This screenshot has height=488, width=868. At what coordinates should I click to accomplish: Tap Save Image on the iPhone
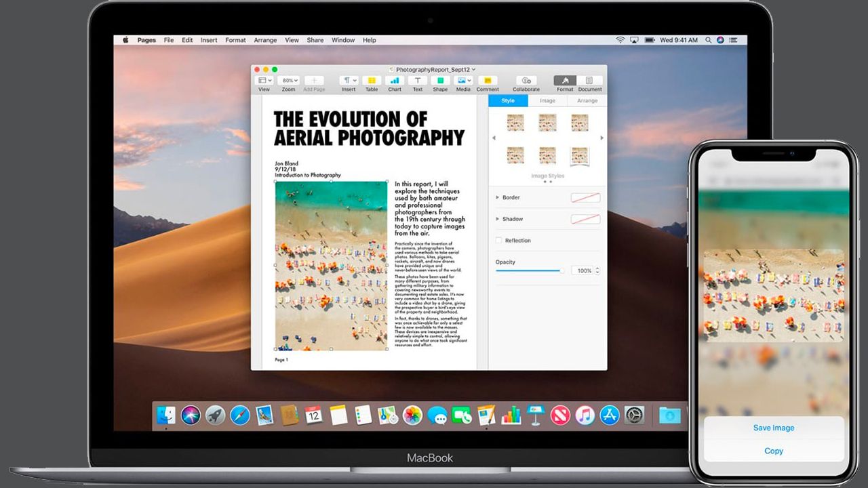tap(774, 428)
